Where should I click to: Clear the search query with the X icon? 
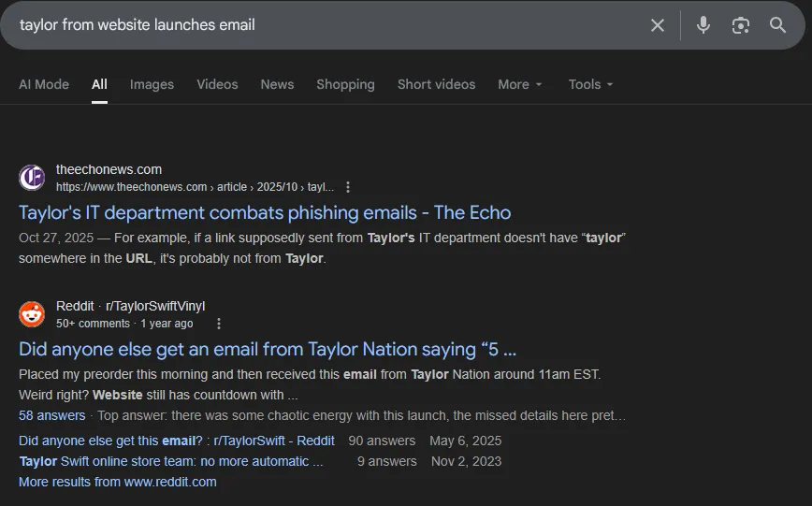pyautogui.click(x=657, y=25)
